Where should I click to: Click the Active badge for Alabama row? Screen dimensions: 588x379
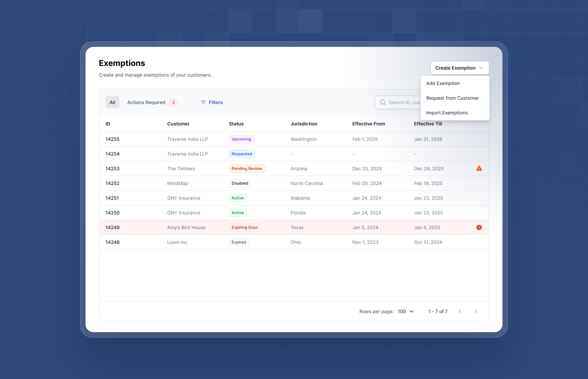[238, 198]
